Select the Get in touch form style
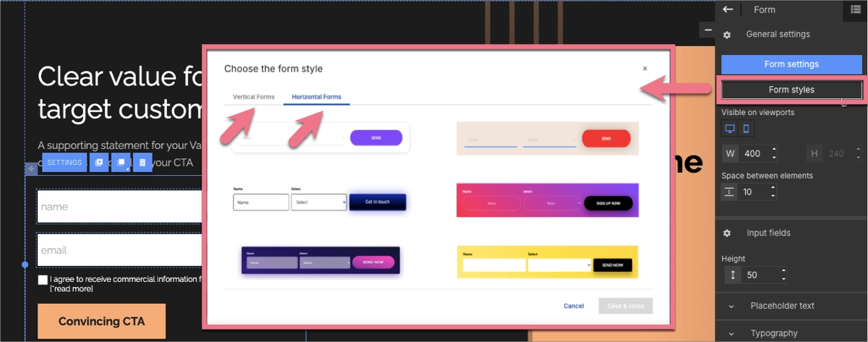The height and width of the screenshot is (342, 868). pyautogui.click(x=319, y=200)
